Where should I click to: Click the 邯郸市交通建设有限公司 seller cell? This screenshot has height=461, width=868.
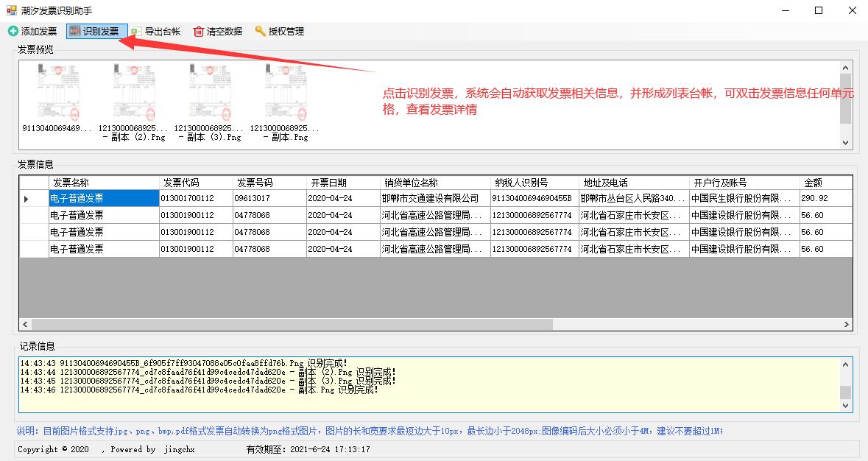click(434, 198)
